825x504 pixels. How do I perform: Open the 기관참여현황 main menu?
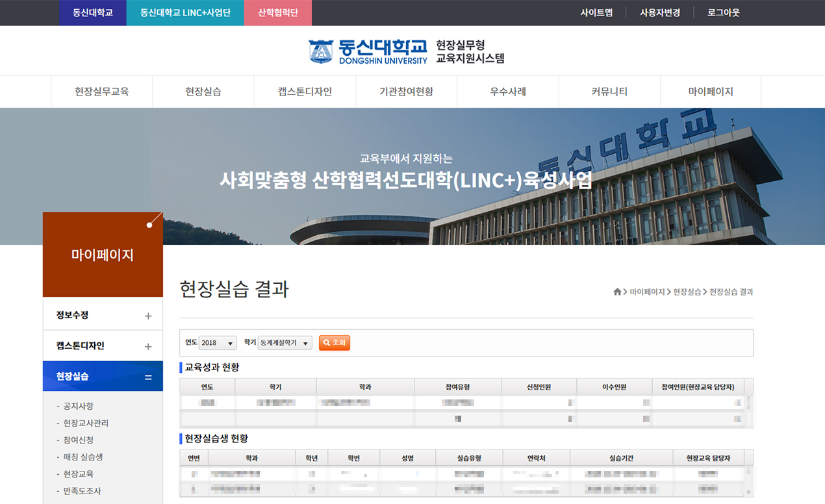pos(406,92)
